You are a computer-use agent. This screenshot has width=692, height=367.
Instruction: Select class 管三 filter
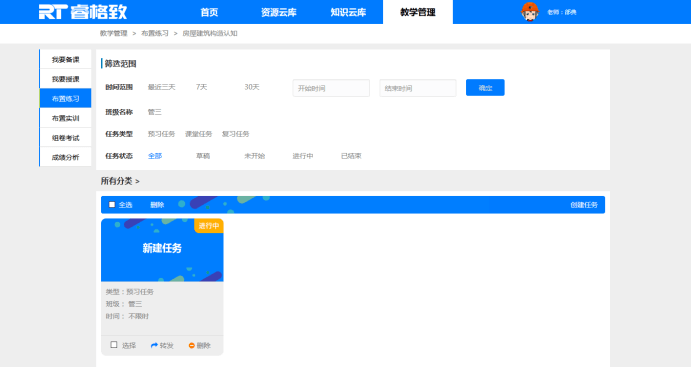click(x=154, y=112)
